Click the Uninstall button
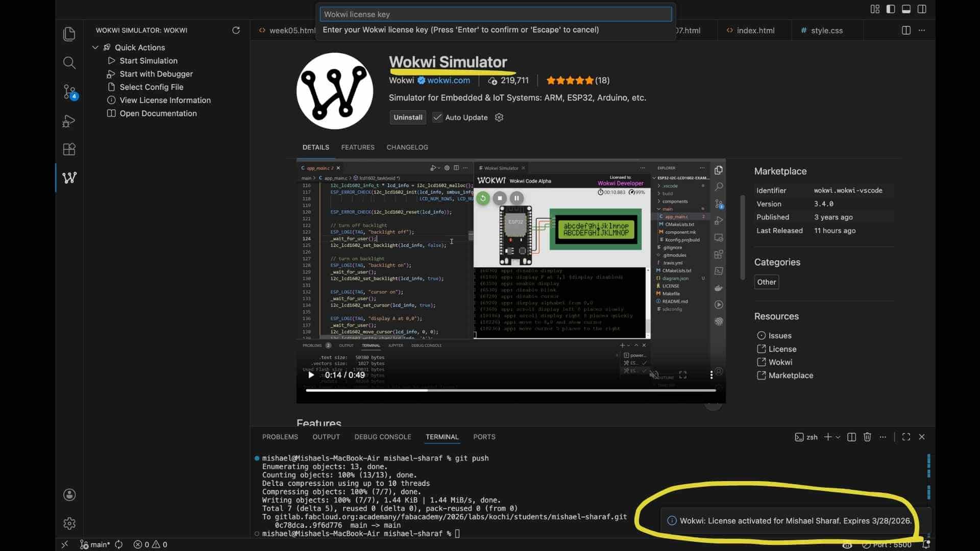This screenshot has width=980, height=551. pos(408,117)
